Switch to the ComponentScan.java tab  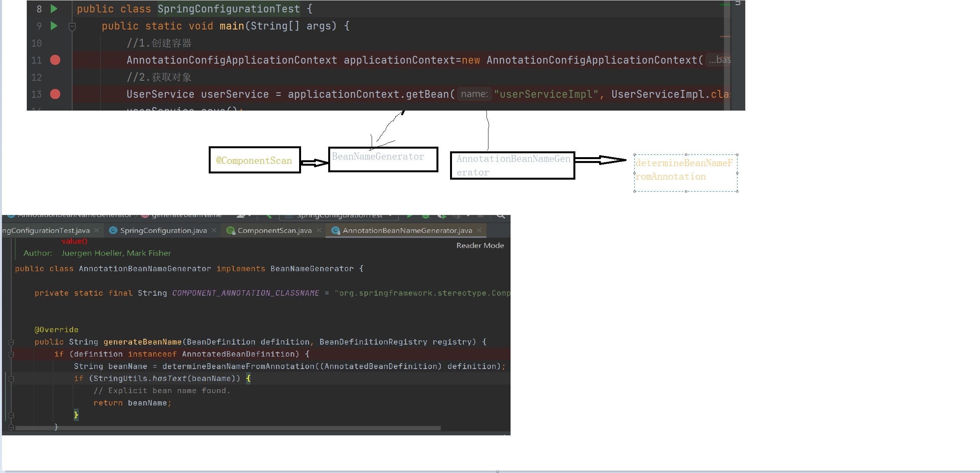pos(275,230)
